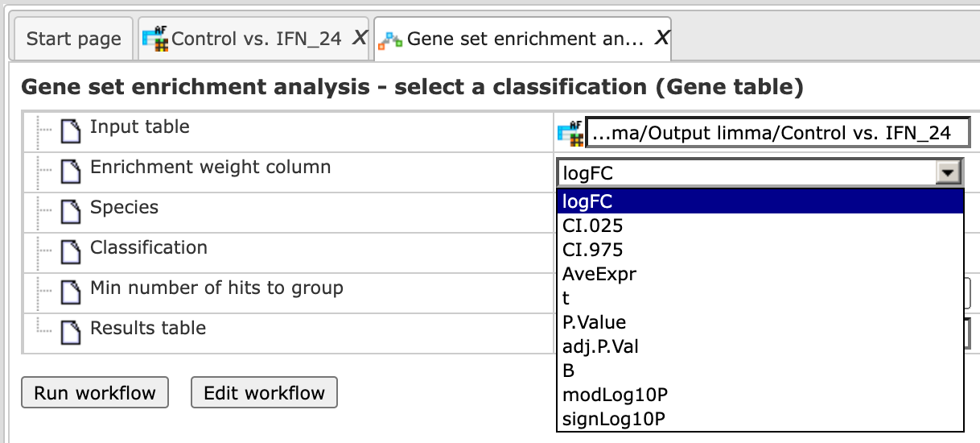Click the Run workflow button
The width and height of the screenshot is (980, 443).
pos(94,393)
